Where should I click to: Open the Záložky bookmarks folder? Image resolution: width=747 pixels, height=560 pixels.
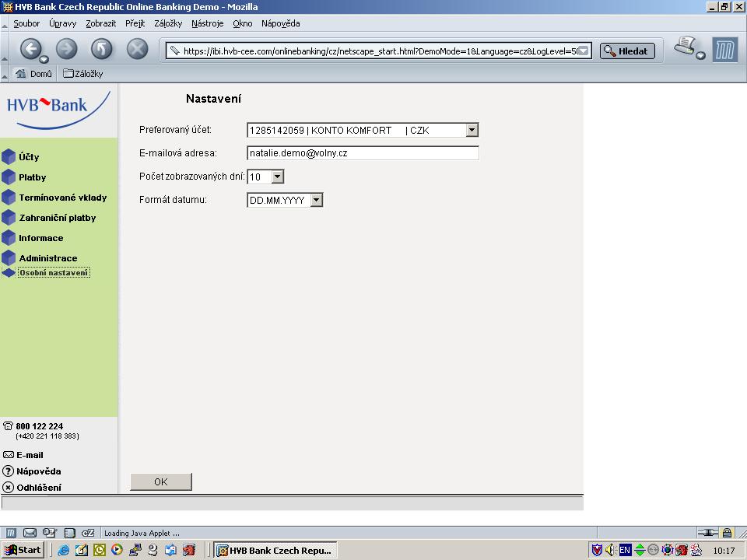(x=83, y=74)
